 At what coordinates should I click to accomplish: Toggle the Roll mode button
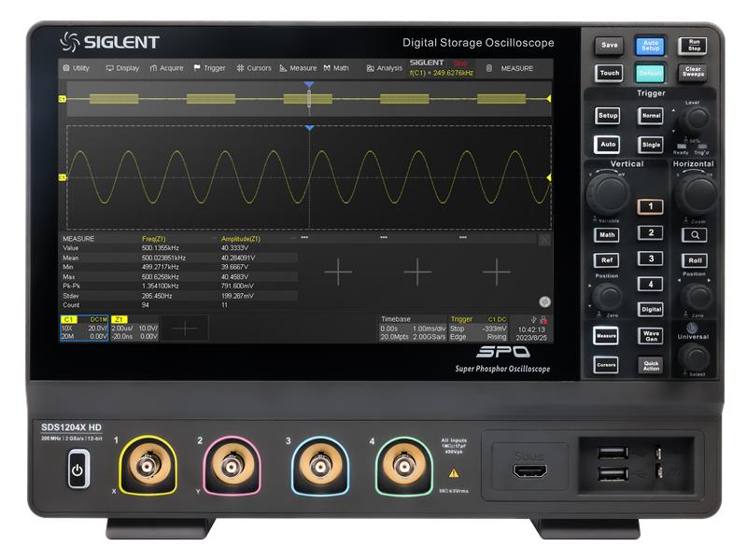coord(695,260)
